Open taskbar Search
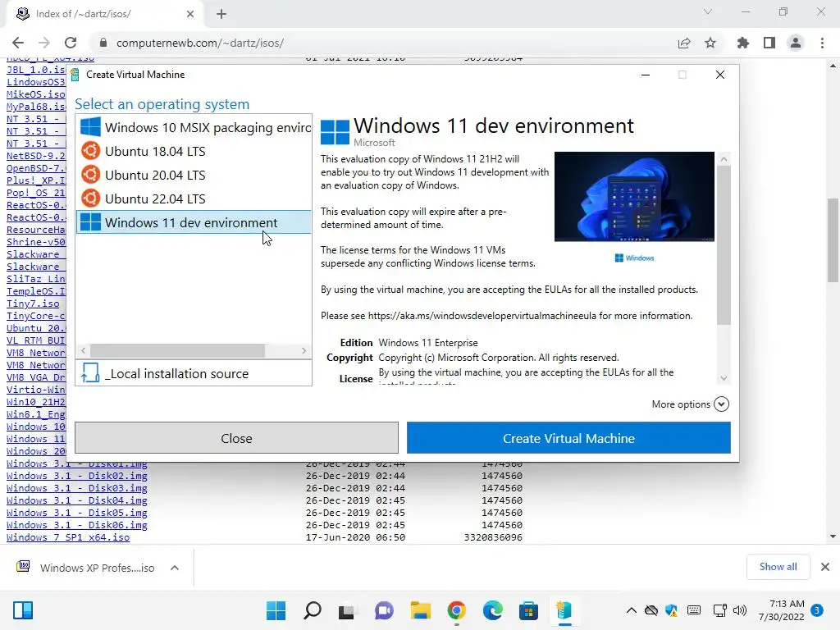This screenshot has width=840, height=630. 313,610
